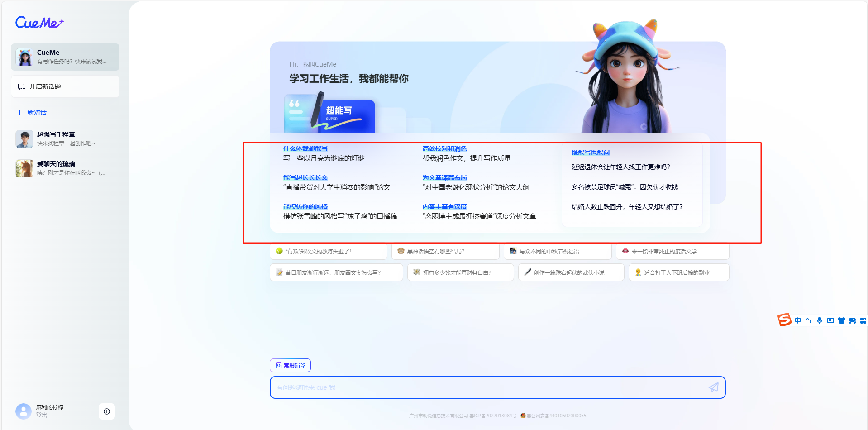
Task: Open the 超强写手程章 character chat
Action: pyautogui.click(x=65, y=139)
